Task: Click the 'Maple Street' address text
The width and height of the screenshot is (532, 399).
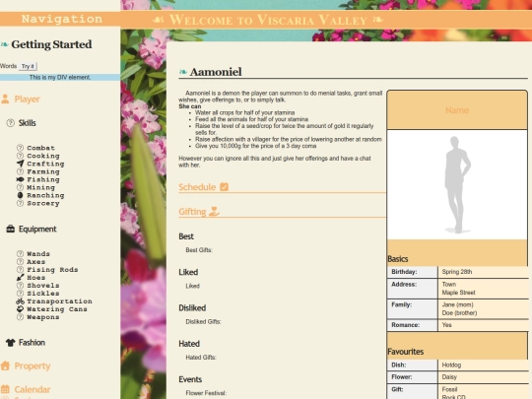Action: 458,293
